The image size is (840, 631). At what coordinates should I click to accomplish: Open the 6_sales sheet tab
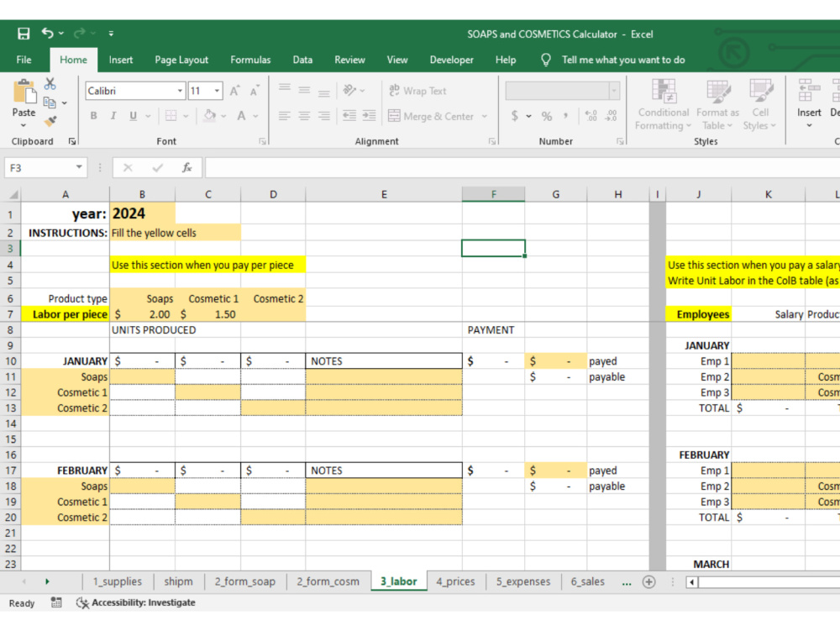coord(587,581)
